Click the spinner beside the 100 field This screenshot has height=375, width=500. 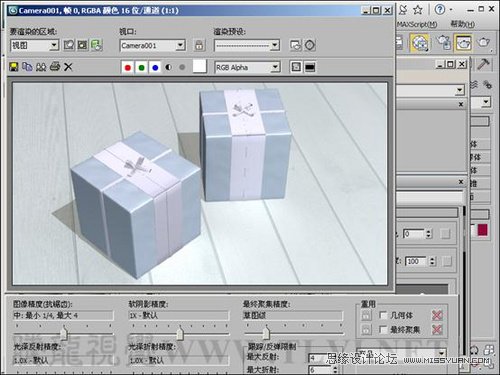(432, 261)
